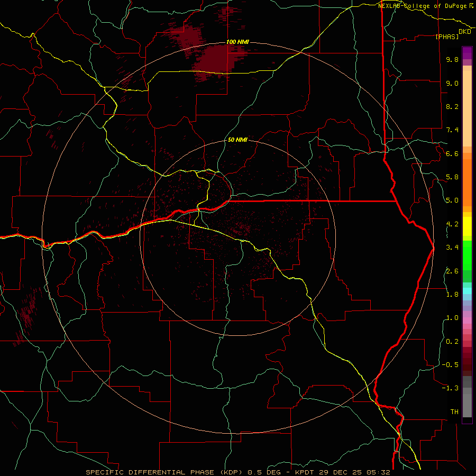Click the 4.2 value on color scale
This screenshot has width=476, height=476.
point(452,224)
